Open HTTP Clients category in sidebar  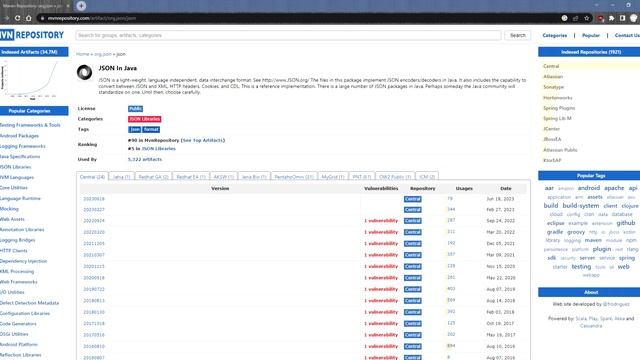(x=13, y=251)
